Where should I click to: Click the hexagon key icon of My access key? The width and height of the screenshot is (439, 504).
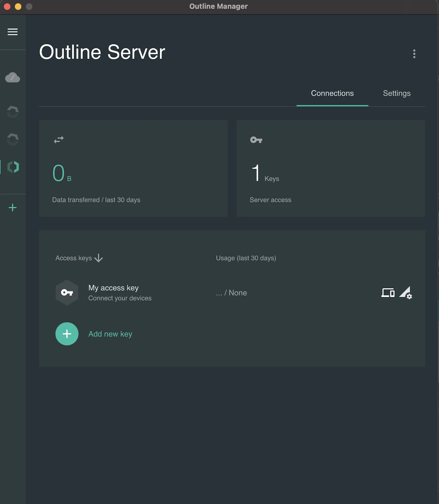pos(67,293)
